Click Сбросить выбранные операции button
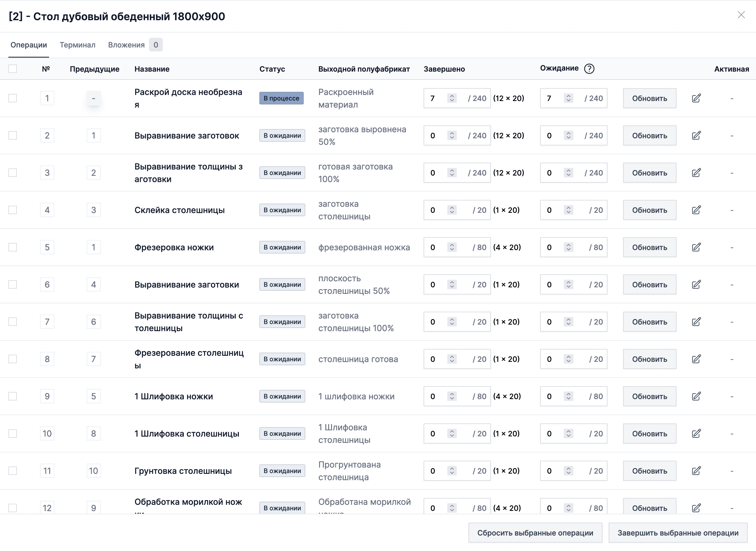 pyautogui.click(x=535, y=533)
